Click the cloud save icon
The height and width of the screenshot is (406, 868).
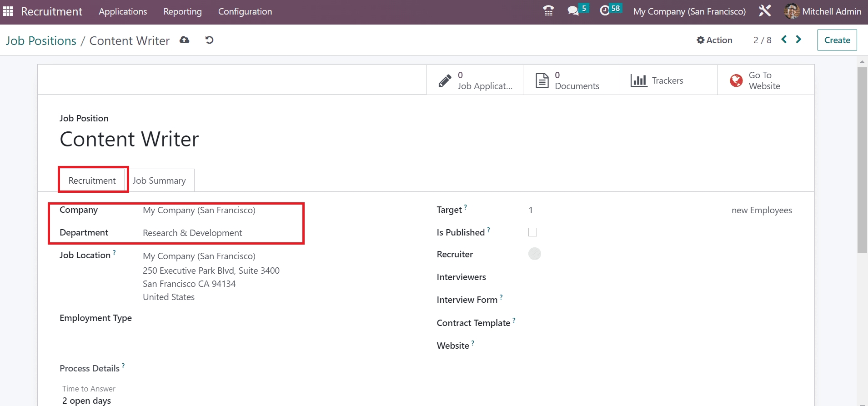[184, 40]
